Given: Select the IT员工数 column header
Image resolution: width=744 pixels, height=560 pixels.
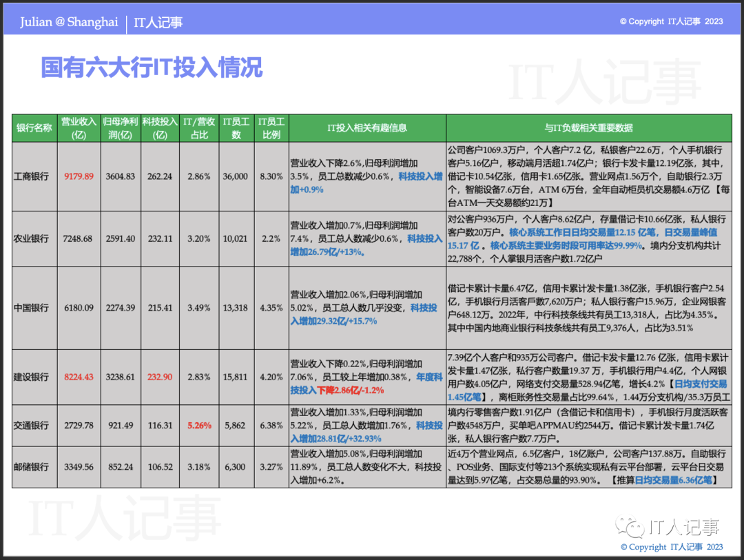Looking at the screenshot, I should click(236, 128).
